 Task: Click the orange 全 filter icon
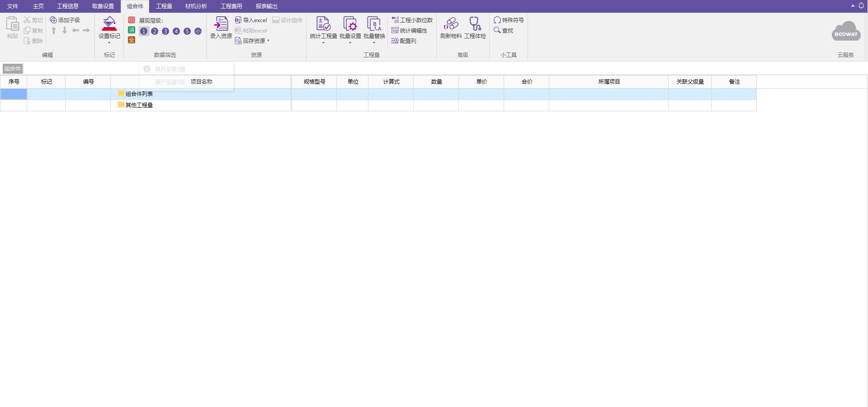coord(132,40)
